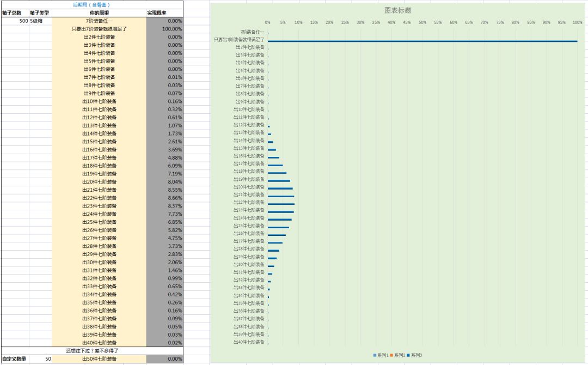Click the longest bar for 出22件七阶装备

pos(281,204)
